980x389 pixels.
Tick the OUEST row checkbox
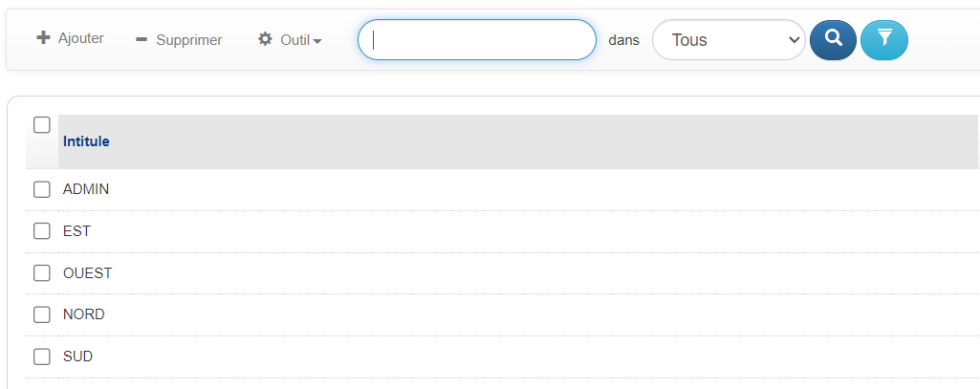(x=42, y=272)
